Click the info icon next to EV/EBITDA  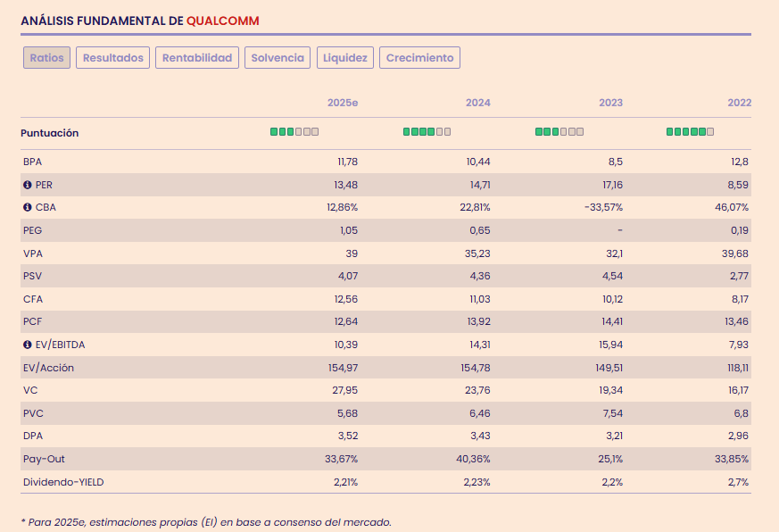28,345
